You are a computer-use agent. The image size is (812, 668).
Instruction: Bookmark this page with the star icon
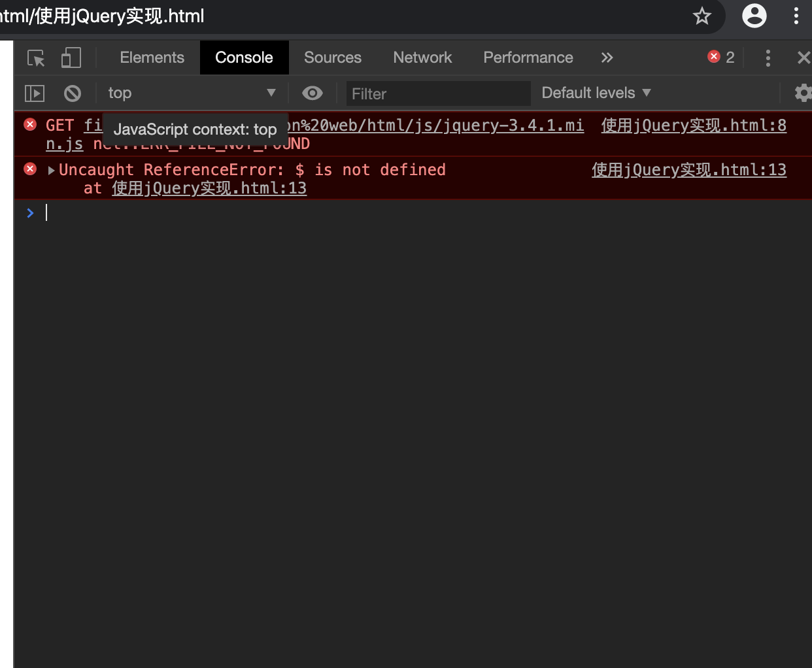[702, 16]
